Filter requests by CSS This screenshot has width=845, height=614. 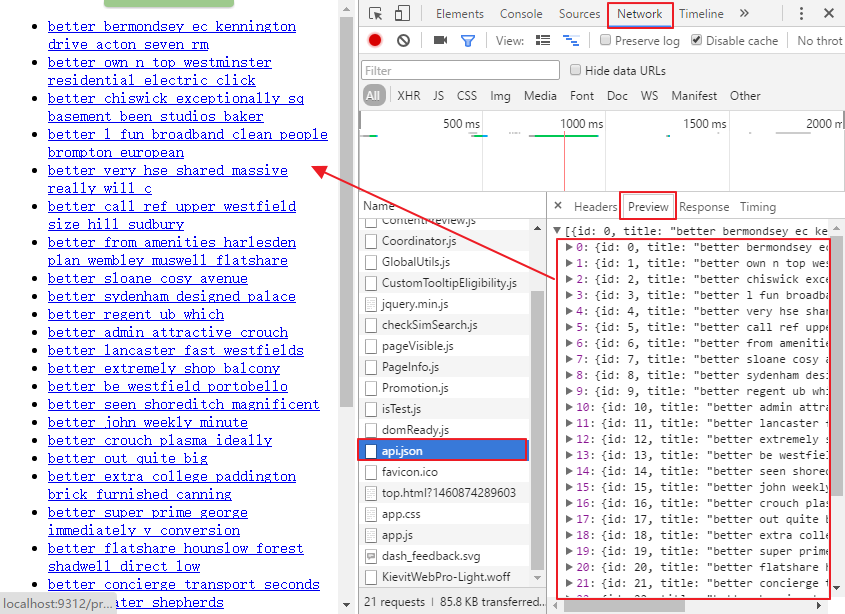tap(467, 96)
